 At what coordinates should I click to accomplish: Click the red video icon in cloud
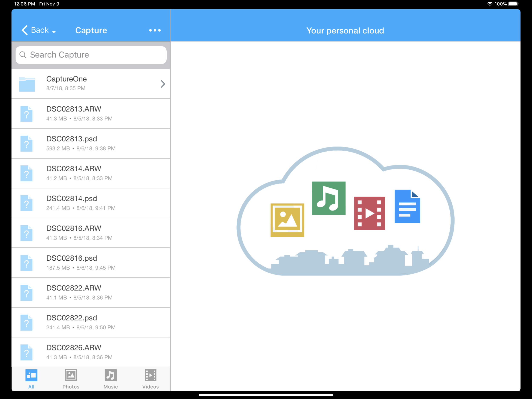coord(369,213)
